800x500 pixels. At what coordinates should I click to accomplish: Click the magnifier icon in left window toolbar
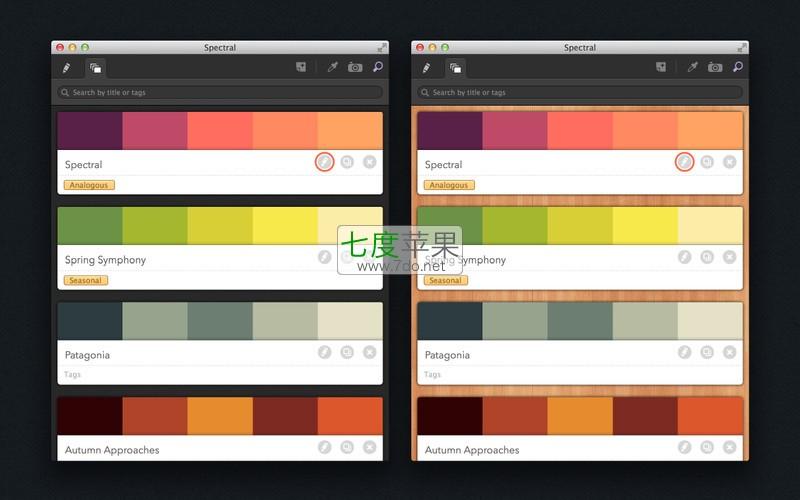pyautogui.click(x=378, y=67)
